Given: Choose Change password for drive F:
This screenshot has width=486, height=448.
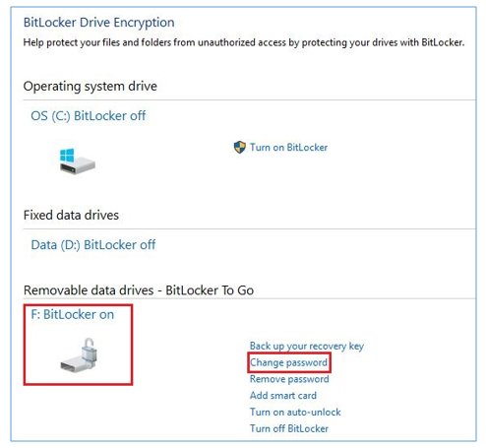Looking at the screenshot, I should click(288, 362).
